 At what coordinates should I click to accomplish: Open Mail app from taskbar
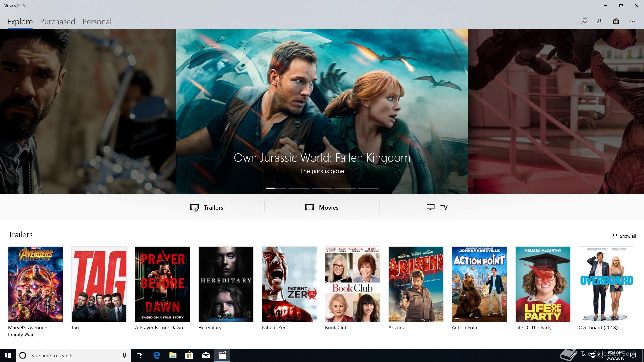click(x=206, y=355)
